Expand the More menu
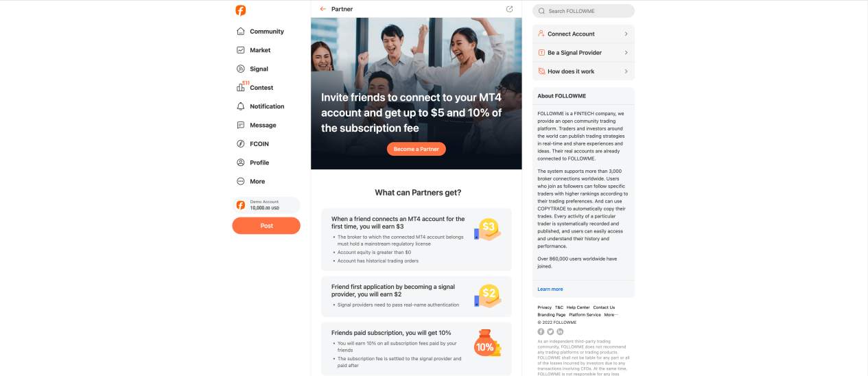Viewport: 868px width, 376px height. click(250, 181)
